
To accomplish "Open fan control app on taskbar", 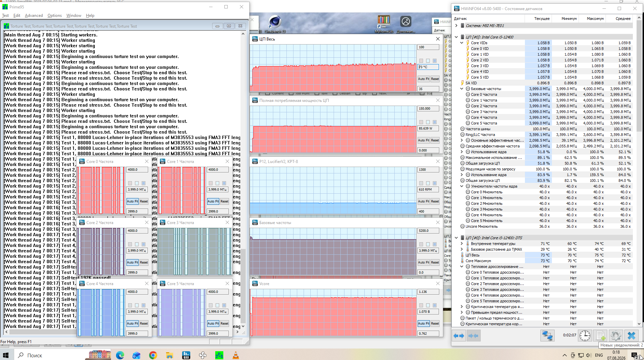I will coord(202,355).
